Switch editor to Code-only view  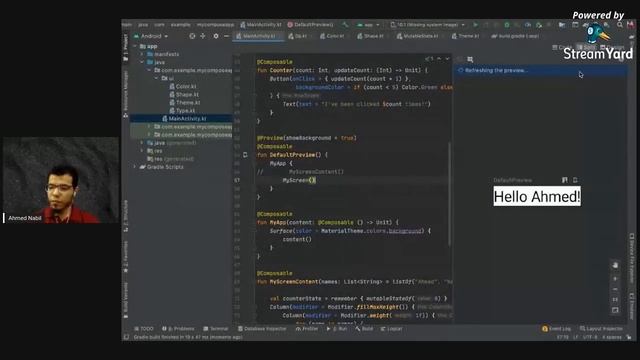point(562,47)
